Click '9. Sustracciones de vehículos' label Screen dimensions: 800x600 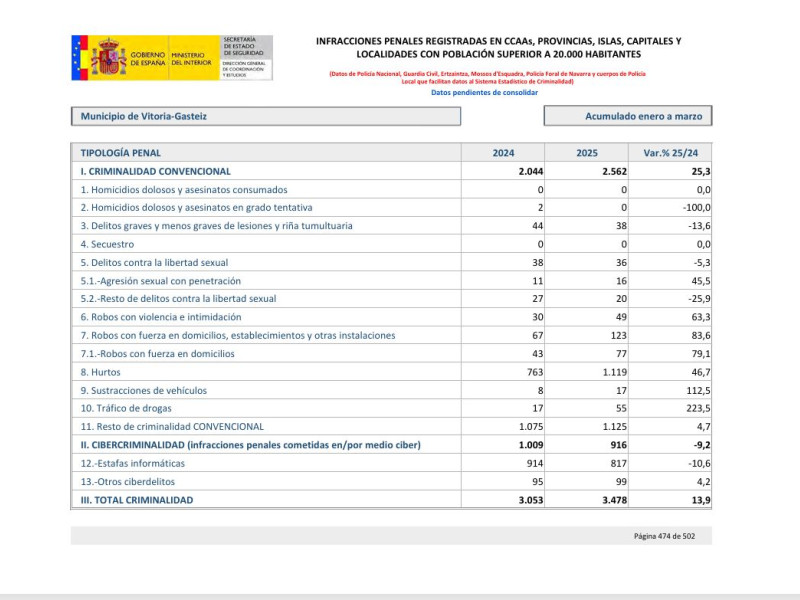pos(143,391)
